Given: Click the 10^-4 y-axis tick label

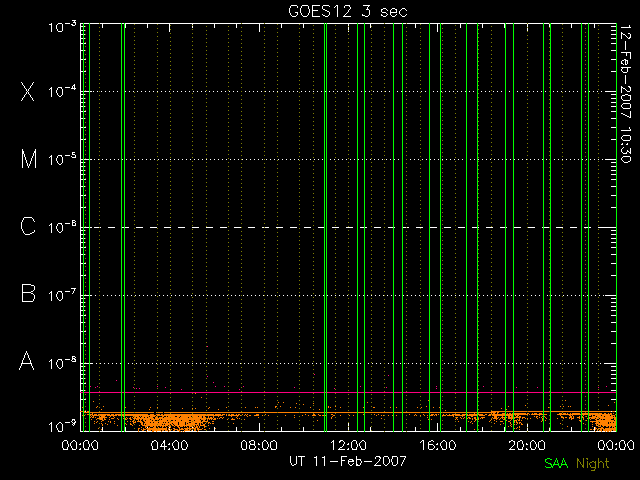Looking at the screenshot, I should tap(62, 91).
